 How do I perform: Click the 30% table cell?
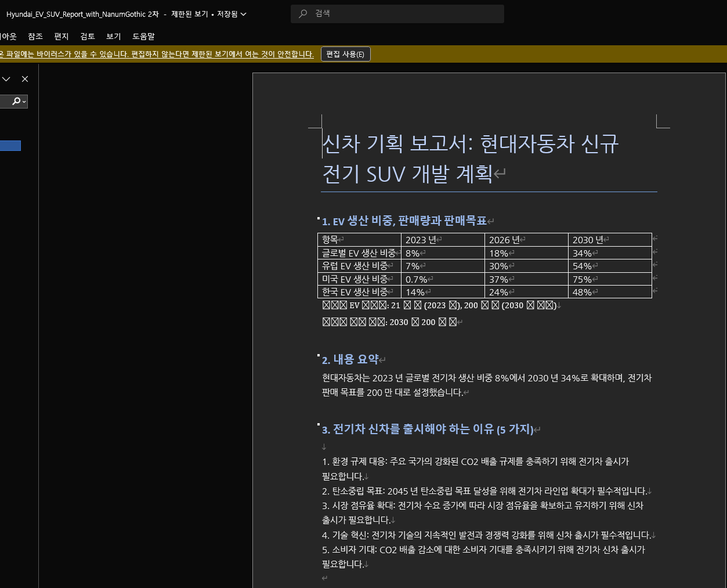[x=526, y=266]
